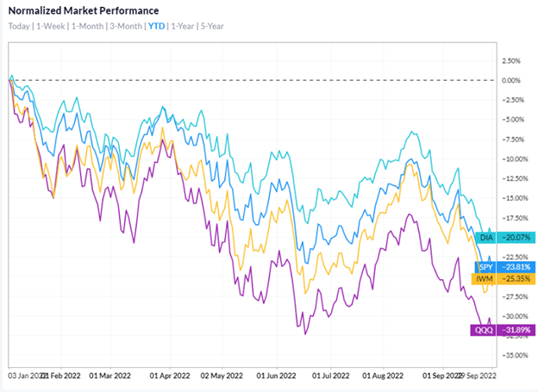Switch chart to 1-Year range
The width and height of the screenshot is (538, 392).
pyautogui.click(x=183, y=26)
